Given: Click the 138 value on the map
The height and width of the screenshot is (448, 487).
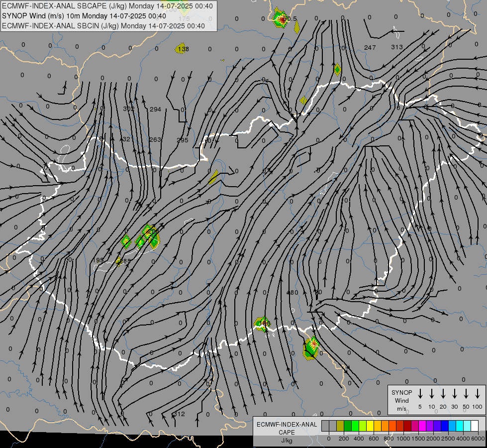Looking at the screenshot, I should click(184, 49).
